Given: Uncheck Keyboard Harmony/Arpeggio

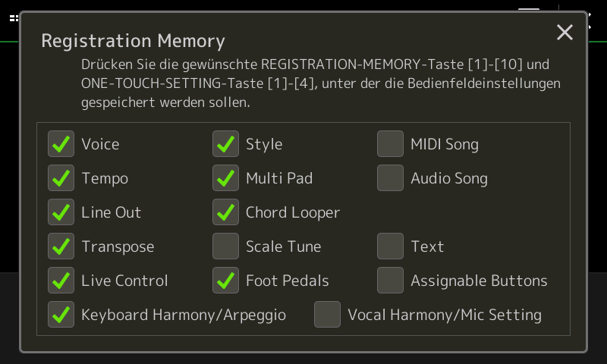Looking at the screenshot, I should 61,314.
